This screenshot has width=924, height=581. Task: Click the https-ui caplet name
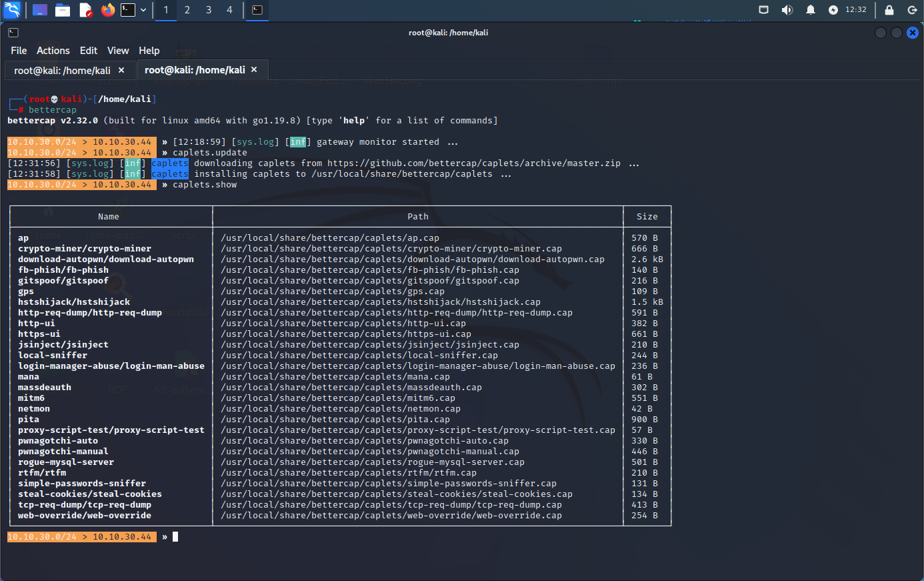click(x=39, y=334)
